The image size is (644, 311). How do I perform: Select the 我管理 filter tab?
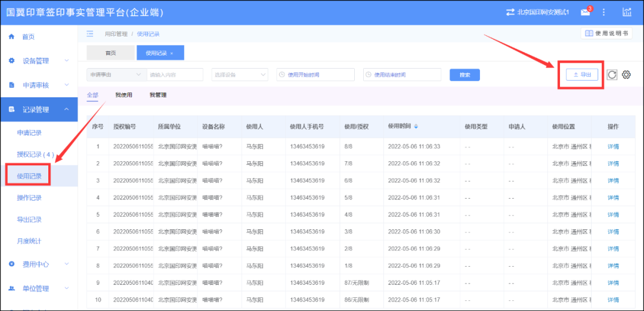click(x=158, y=96)
